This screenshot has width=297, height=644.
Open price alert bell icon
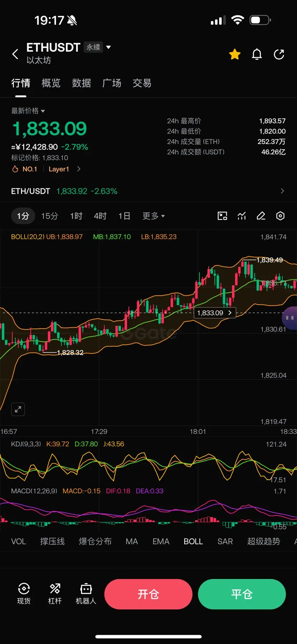(x=257, y=54)
